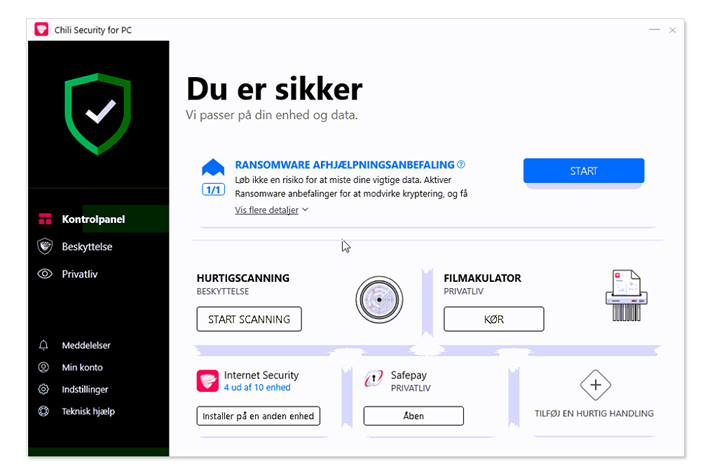Click the FILMAKULATOR title text
Screen dimensions: 713x476
[x=482, y=278]
